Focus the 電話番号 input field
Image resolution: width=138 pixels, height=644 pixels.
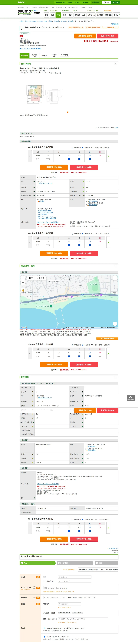(x=55, y=598)
